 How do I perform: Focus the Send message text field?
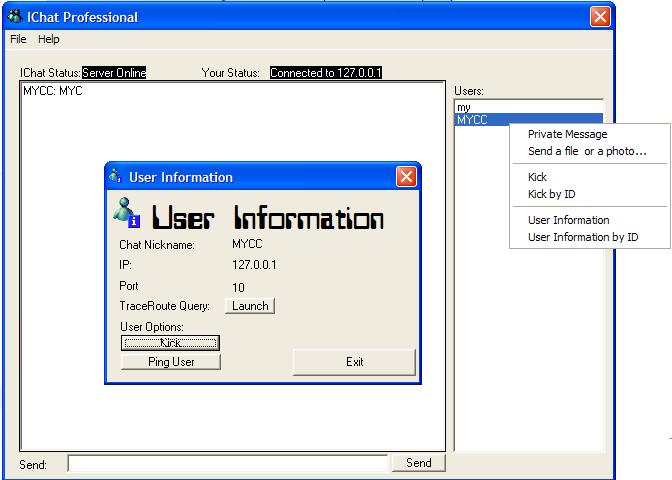[227, 463]
